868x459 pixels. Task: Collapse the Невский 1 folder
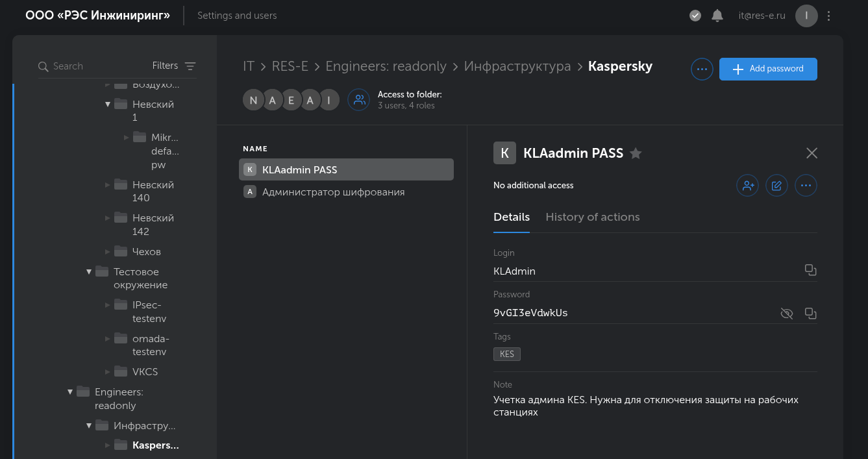pos(108,104)
